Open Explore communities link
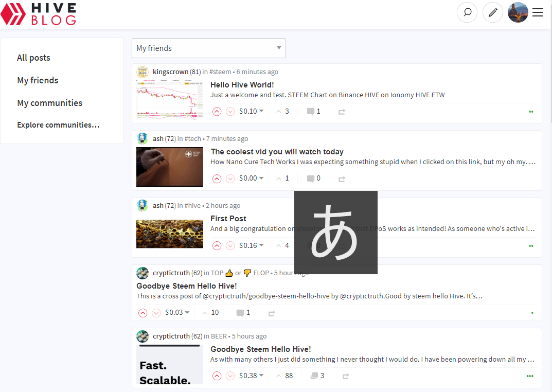 [x=58, y=125]
